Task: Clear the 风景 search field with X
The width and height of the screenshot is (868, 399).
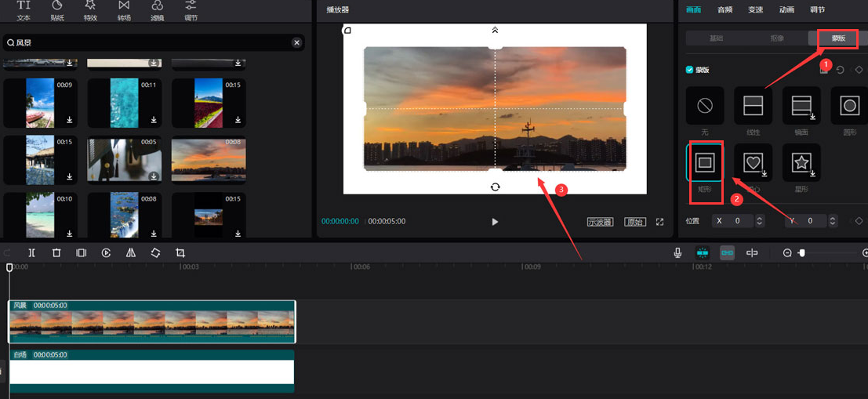Action: (296, 43)
